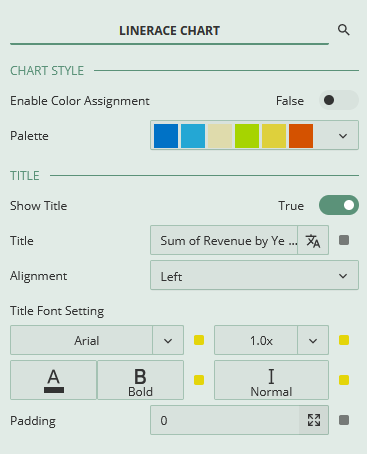367x454 pixels.
Task: Toggle Bold title font style
Action: (140, 380)
